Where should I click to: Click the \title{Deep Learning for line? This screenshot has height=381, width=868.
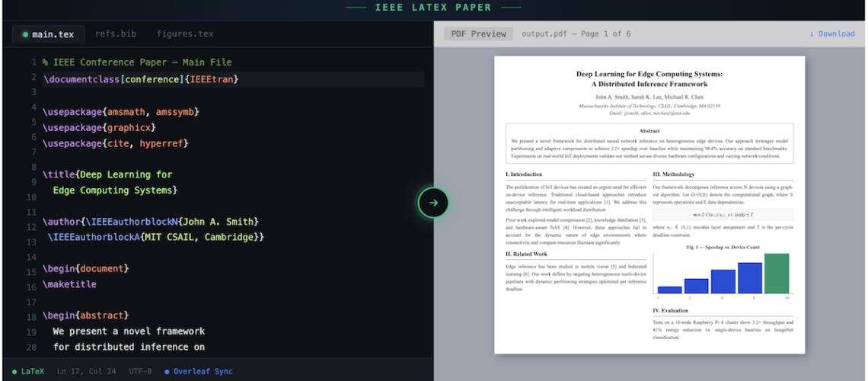107,175
